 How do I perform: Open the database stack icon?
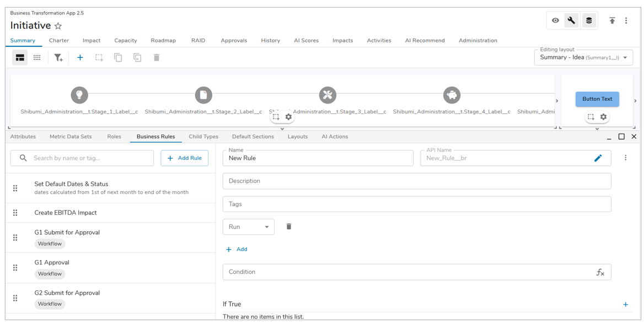(589, 20)
